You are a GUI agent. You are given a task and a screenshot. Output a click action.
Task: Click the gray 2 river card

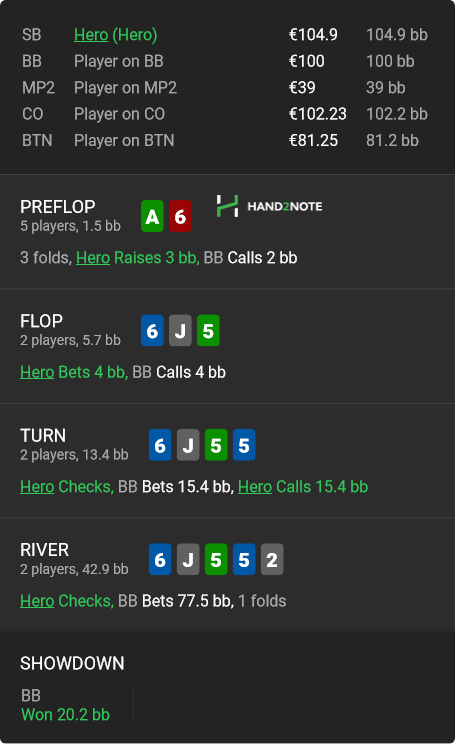[x=272, y=559]
